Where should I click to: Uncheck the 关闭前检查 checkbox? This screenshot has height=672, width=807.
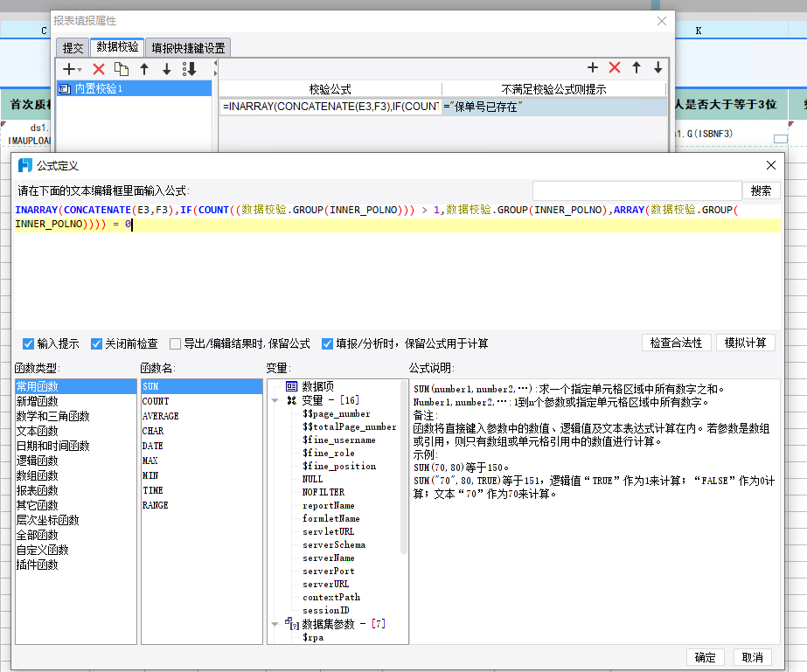[x=96, y=343]
